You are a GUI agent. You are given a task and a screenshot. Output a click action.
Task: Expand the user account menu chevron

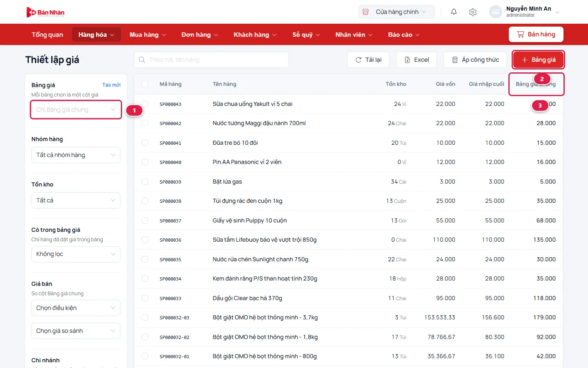pos(557,12)
